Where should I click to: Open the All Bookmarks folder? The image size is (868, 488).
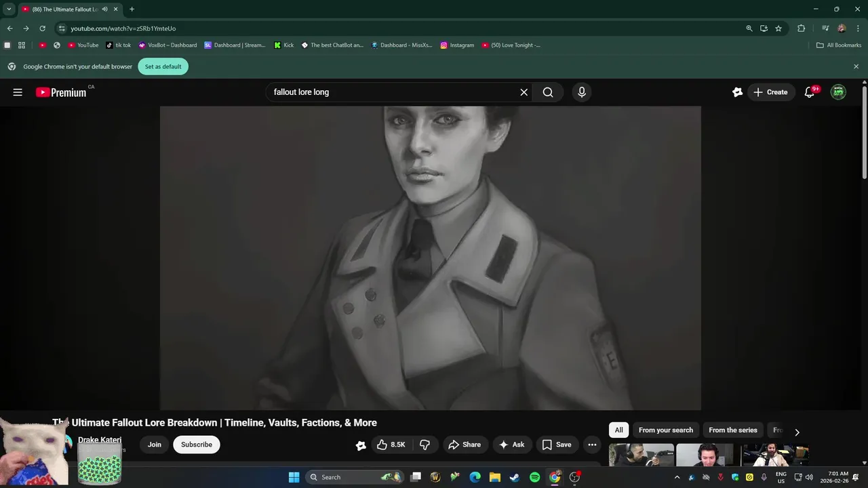click(839, 45)
